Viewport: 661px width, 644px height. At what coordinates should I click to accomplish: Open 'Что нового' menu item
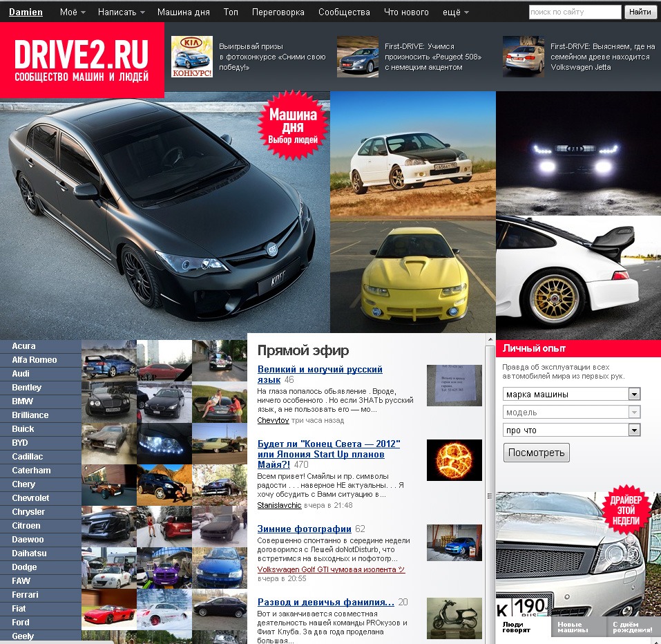coord(406,12)
